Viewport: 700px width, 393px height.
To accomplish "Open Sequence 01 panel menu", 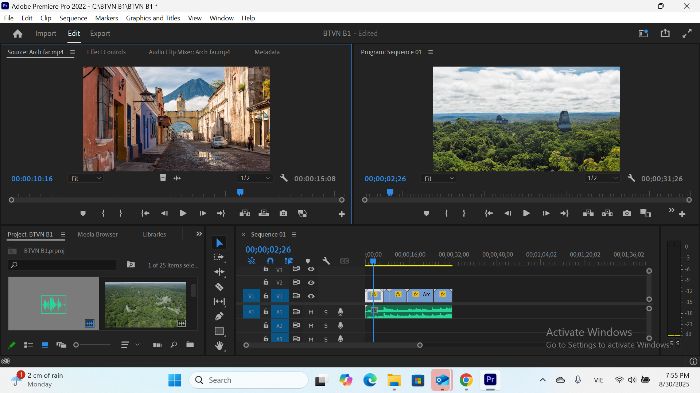I will pos(294,234).
